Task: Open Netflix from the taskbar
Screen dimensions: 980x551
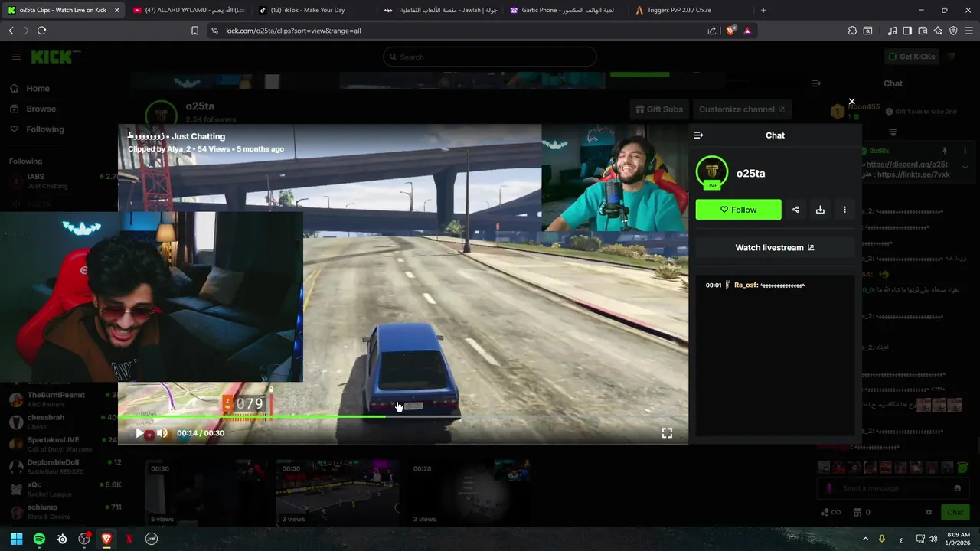Action: coord(129,539)
